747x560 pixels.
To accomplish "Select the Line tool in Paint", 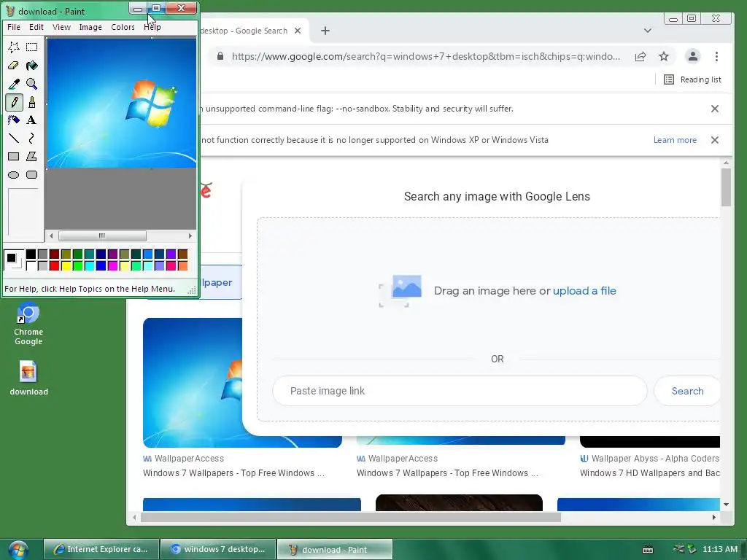I will pos(14,138).
